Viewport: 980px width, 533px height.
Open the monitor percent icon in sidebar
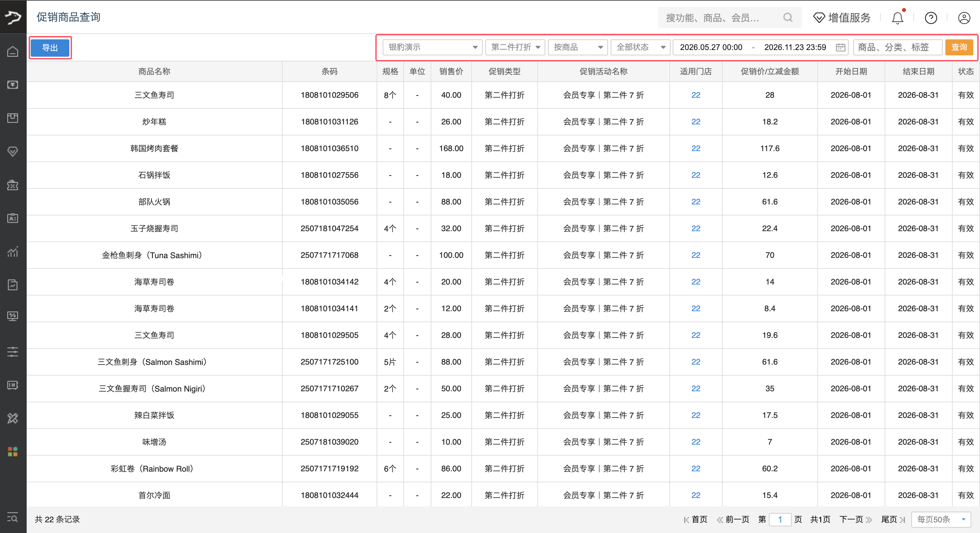(x=13, y=316)
